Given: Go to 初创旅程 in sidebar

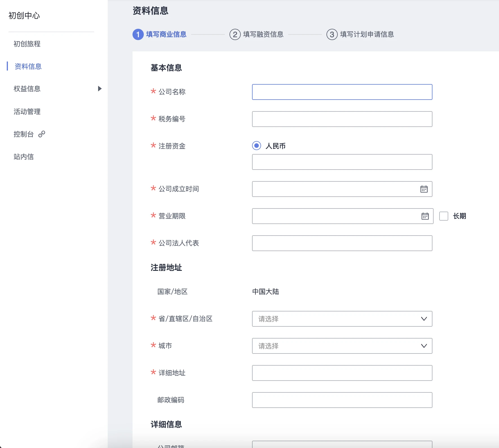Looking at the screenshot, I should (27, 44).
